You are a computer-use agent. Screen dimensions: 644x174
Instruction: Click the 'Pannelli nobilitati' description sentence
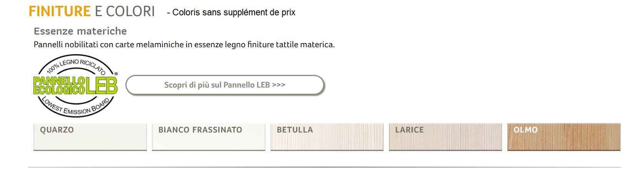click(x=184, y=45)
